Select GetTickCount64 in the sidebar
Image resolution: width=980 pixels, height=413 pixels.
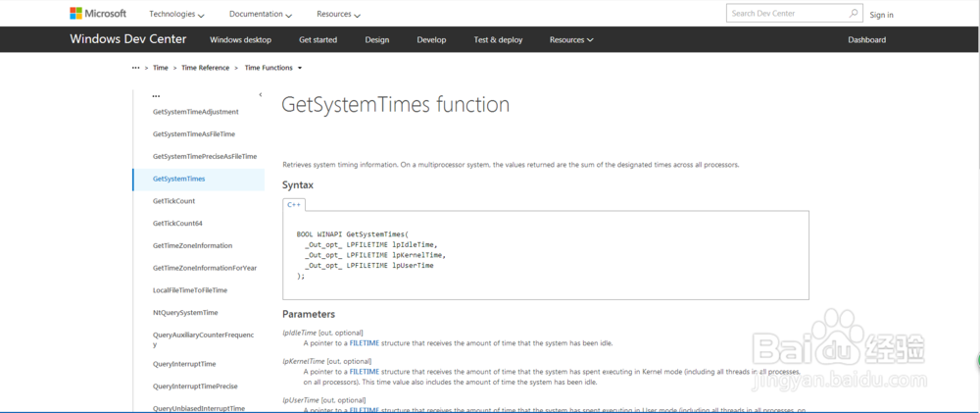click(177, 224)
